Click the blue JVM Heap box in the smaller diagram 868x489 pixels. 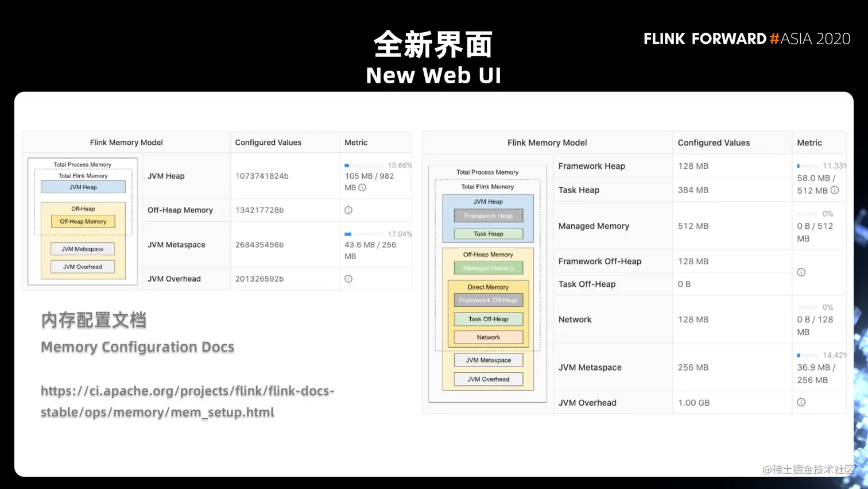83,187
